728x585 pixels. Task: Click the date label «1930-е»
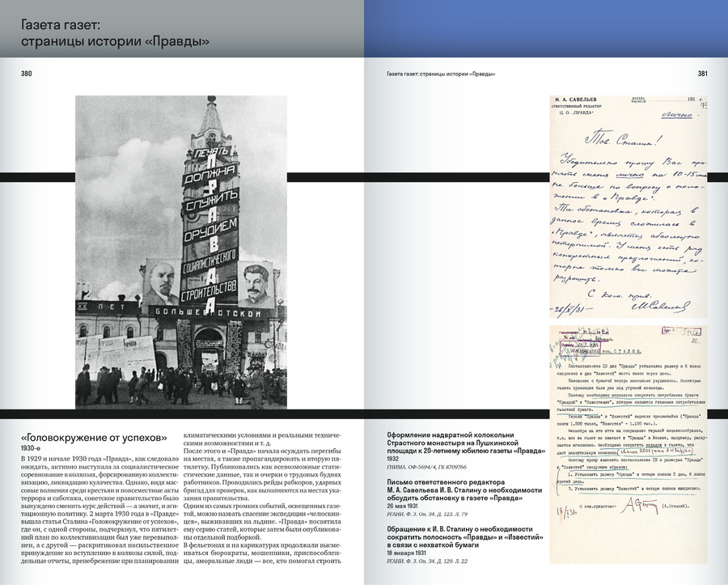coord(31,448)
